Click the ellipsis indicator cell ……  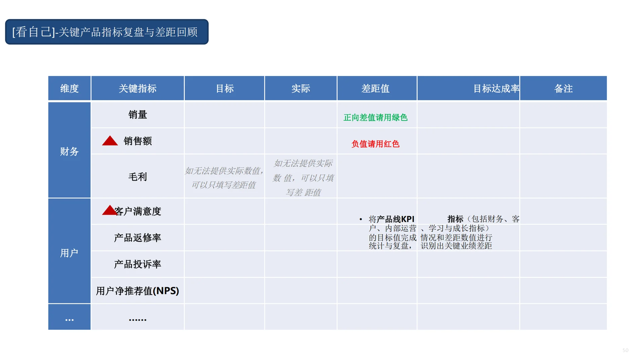[x=138, y=317]
